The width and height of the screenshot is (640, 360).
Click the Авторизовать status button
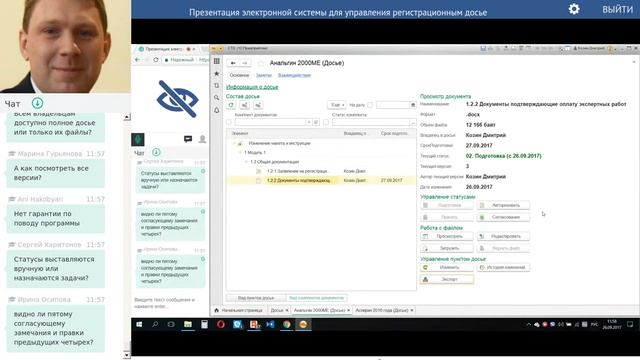(x=503, y=205)
